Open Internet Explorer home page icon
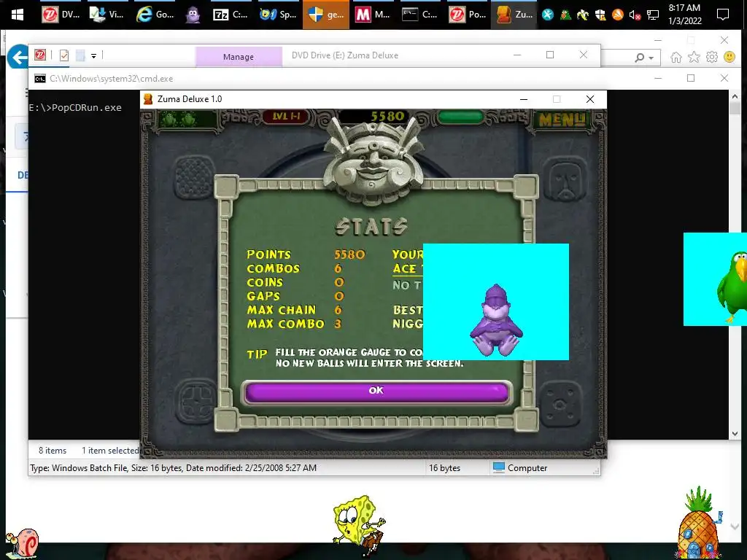Image resolution: width=747 pixels, height=560 pixels. [x=676, y=58]
